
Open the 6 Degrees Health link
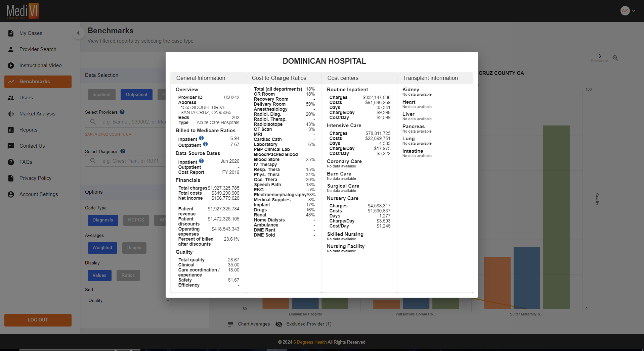coord(310,342)
